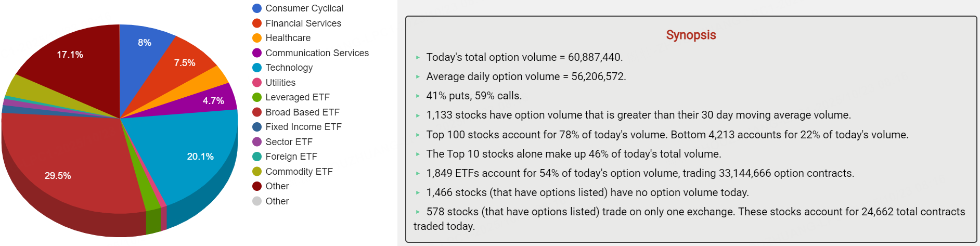Image resolution: width=980 pixels, height=246 pixels.
Task: Click the 29.5% Broad Based ETF pie slice
Action: pyautogui.click(x=68, y=166)
